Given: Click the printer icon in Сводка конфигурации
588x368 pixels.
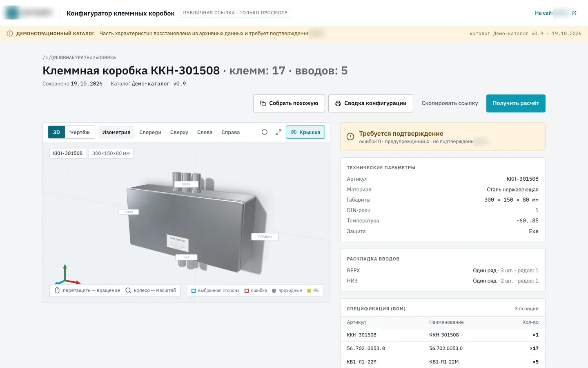Looking at the screenshot, I should tap(338, 103).
